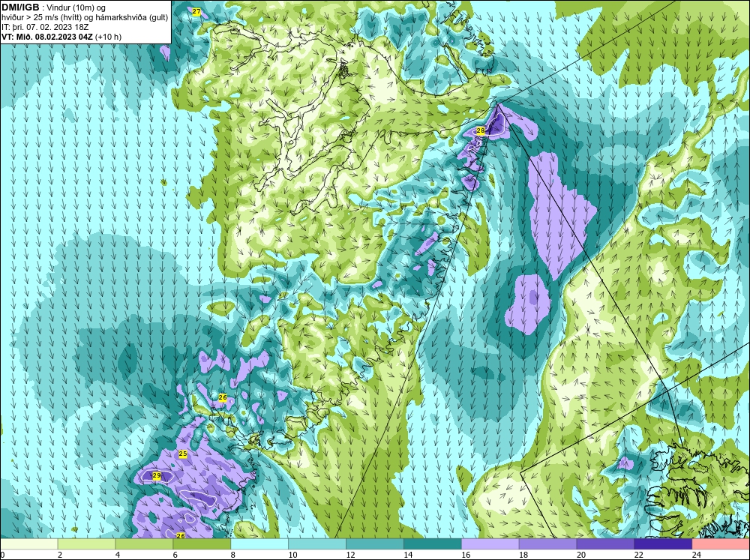Pick the light lavender 16–18 legend swatch

pos(490,544)
